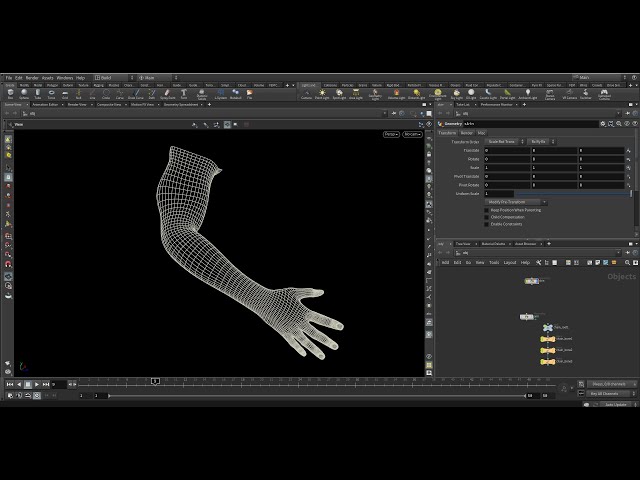The image size is (640, 480).
Task: Open node search in network editor toolbar
Action: pyautogui.click(x=627, y=262)
